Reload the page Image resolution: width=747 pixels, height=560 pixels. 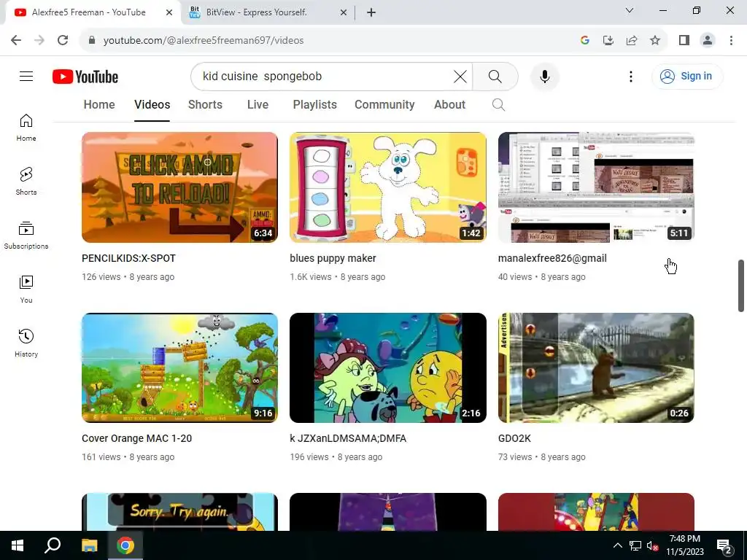coord(63,40)
